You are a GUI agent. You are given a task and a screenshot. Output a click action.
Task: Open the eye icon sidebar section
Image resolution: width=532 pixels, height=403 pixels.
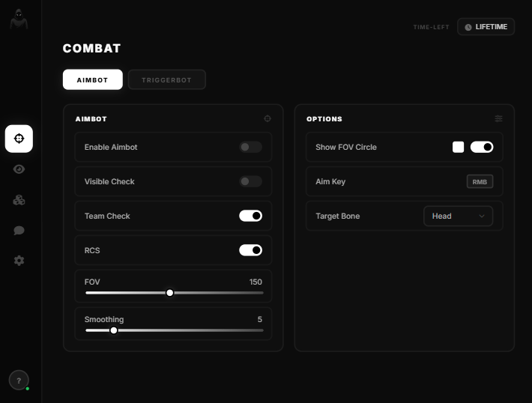19,169
